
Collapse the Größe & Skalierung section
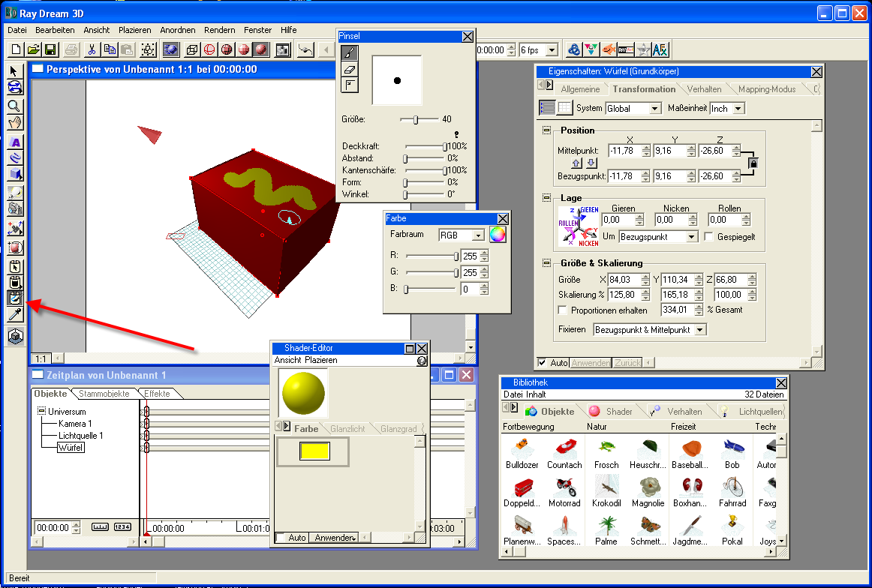[546, 263]
